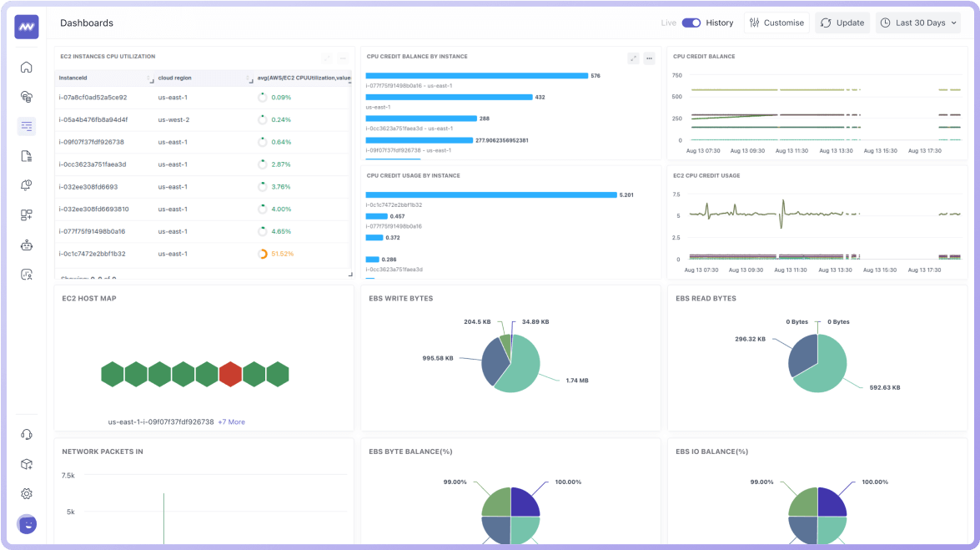The height and width of the screenshot is (550, 980).
Task: Open the support headset icon in sidebar
Action: point(26,434)
